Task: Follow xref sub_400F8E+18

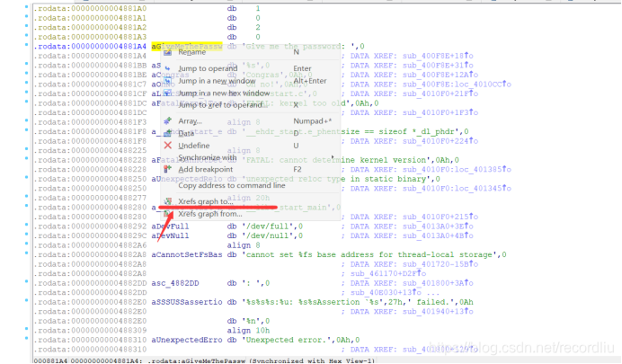Action: (438, 56)
